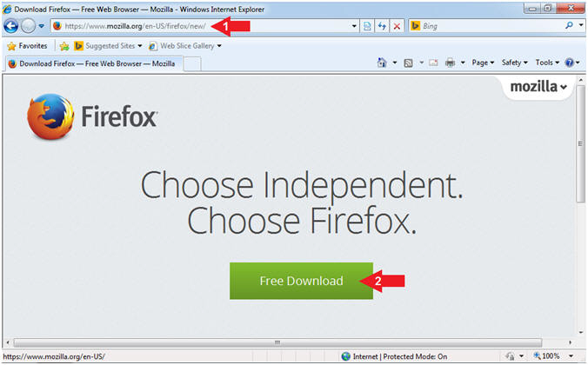Image resolution: width=588 pixels, height=365 pixels.
Task: Click the vertical scrollbar down arrow
Action: click(x=580, y=332)
